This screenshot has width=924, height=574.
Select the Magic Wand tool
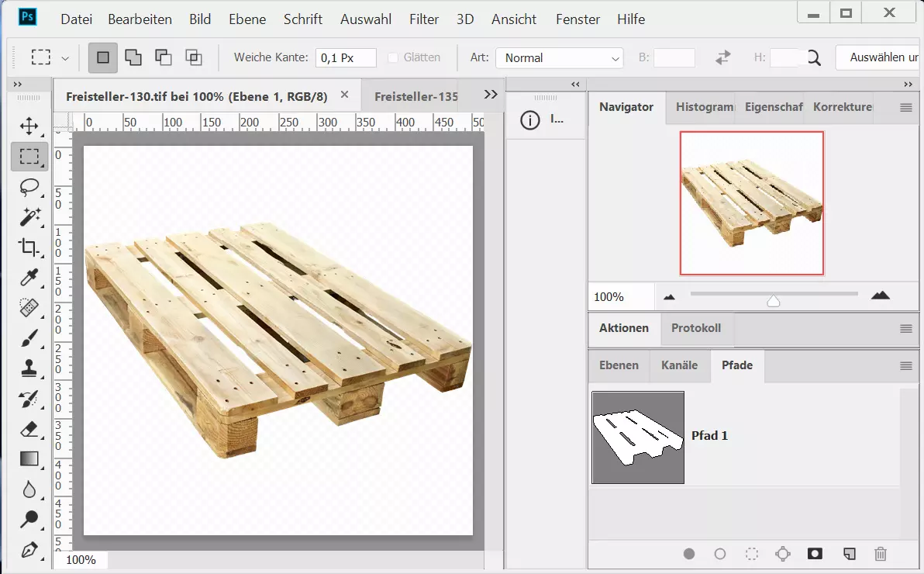point(29,217)
